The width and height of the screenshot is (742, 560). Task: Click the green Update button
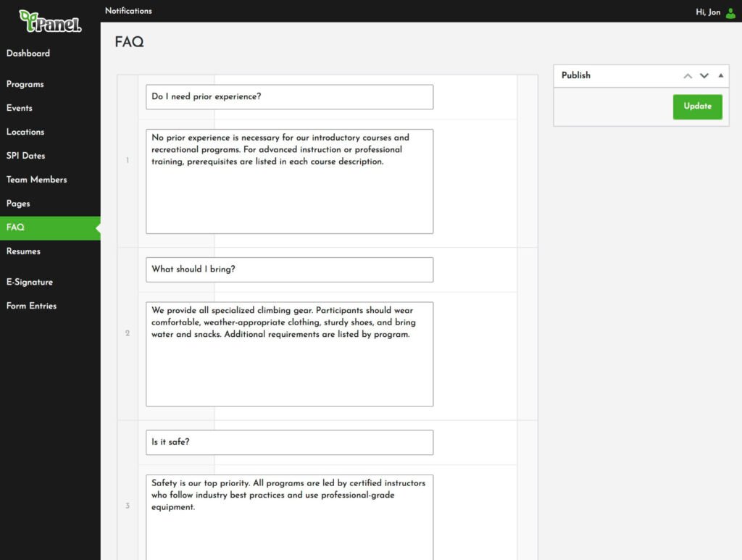[698, 107]
